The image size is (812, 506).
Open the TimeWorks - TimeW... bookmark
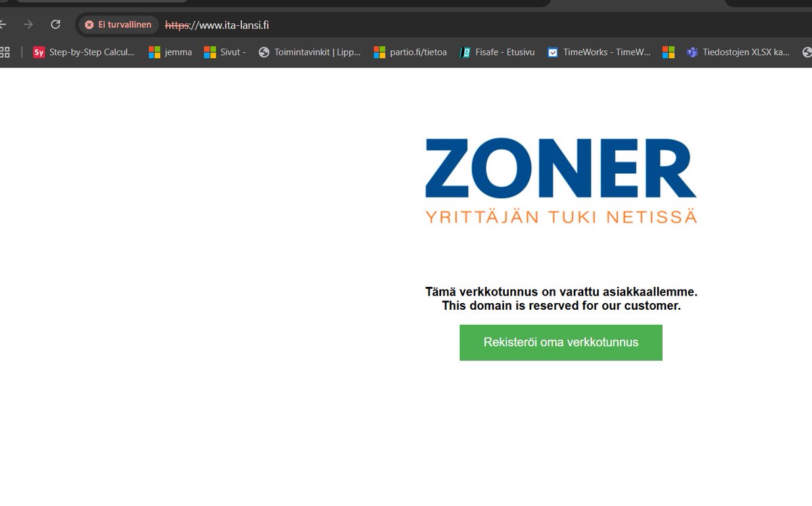pyautogui.click(x=600, y=51)
